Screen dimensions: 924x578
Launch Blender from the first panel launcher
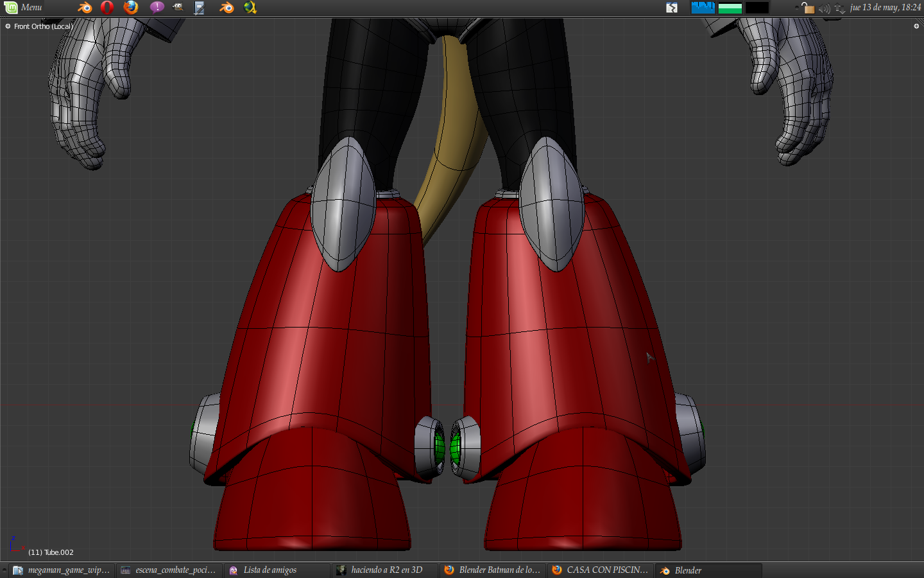[x=85, y=8]
